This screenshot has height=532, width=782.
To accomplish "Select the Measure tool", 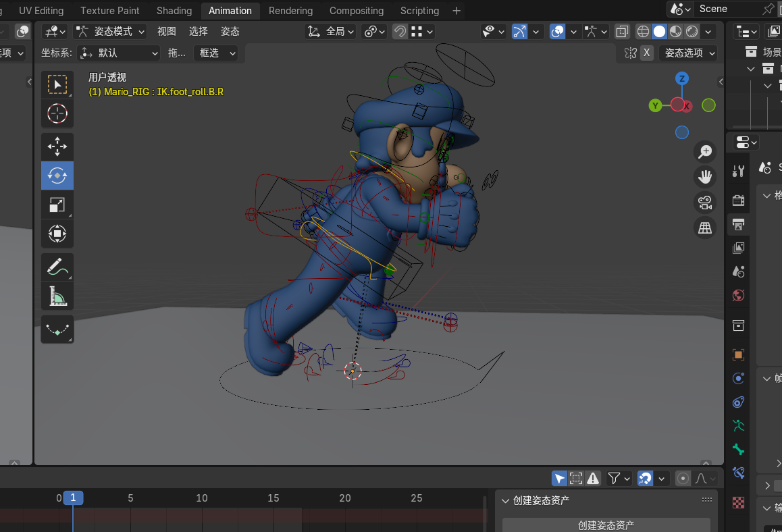I will [57, 296].
